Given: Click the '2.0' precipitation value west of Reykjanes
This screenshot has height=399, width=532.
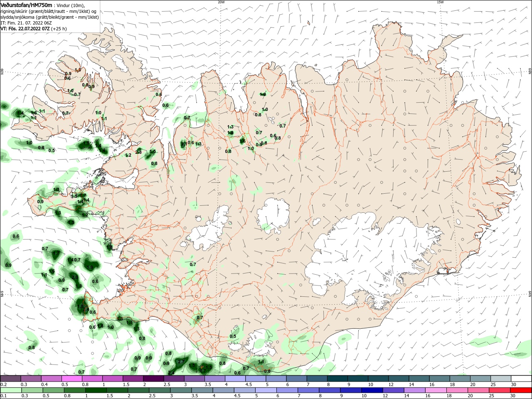Looking at the screenshot, I should (75, 277).
